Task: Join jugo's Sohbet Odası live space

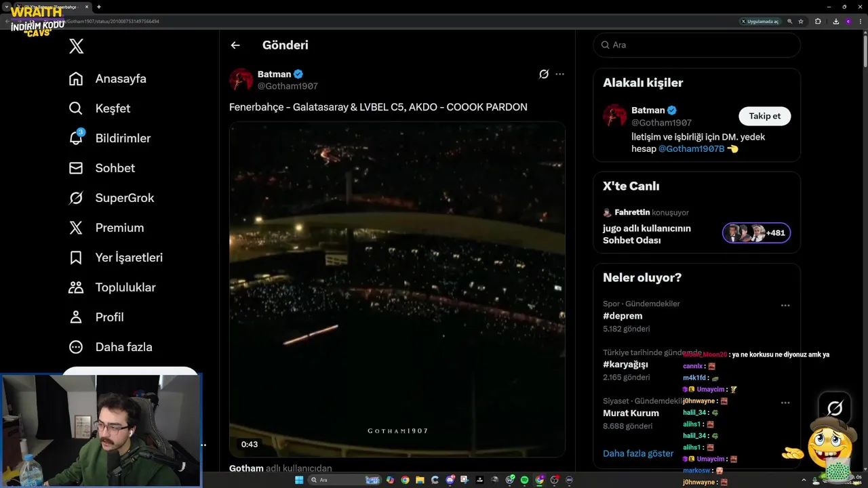Action: tap(646, 234)
